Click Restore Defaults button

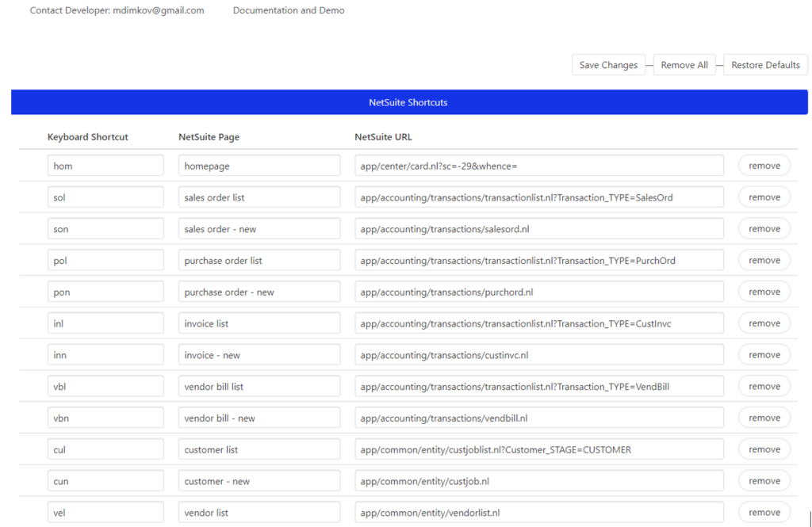tap(765, 65)
